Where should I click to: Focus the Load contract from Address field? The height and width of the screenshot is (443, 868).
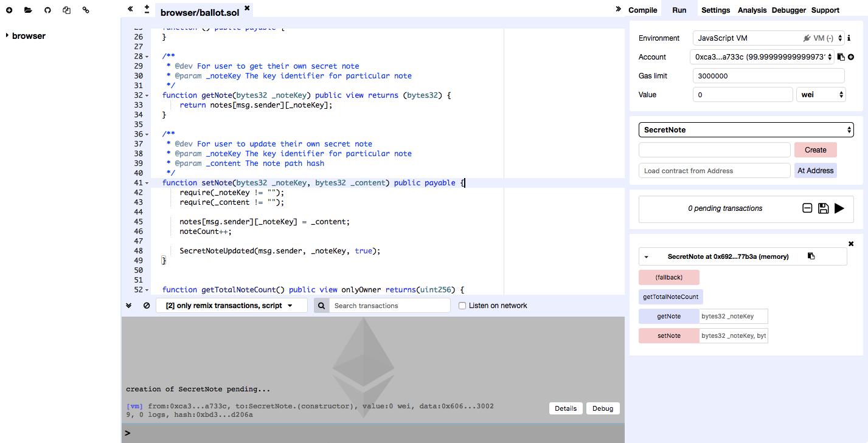[714, 171]
